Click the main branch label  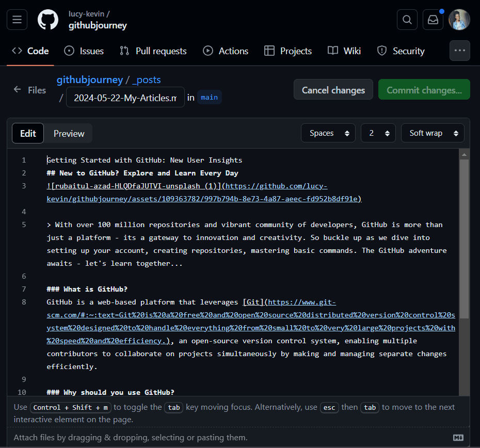[x=209, y=97]
